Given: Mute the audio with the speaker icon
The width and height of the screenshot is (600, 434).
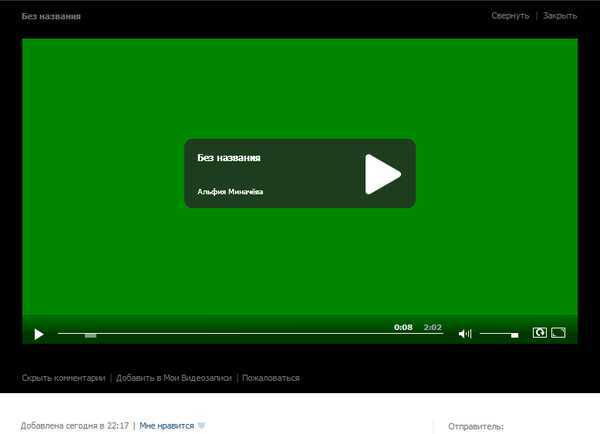Looking at the screenshot, I should pyautogui.click(x=465, y=334).
